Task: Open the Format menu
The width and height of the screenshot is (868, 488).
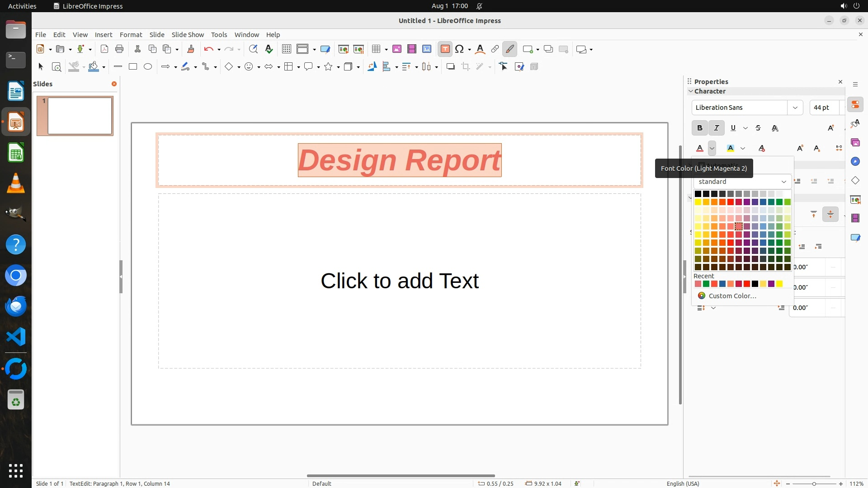Action: coord(131,35)
